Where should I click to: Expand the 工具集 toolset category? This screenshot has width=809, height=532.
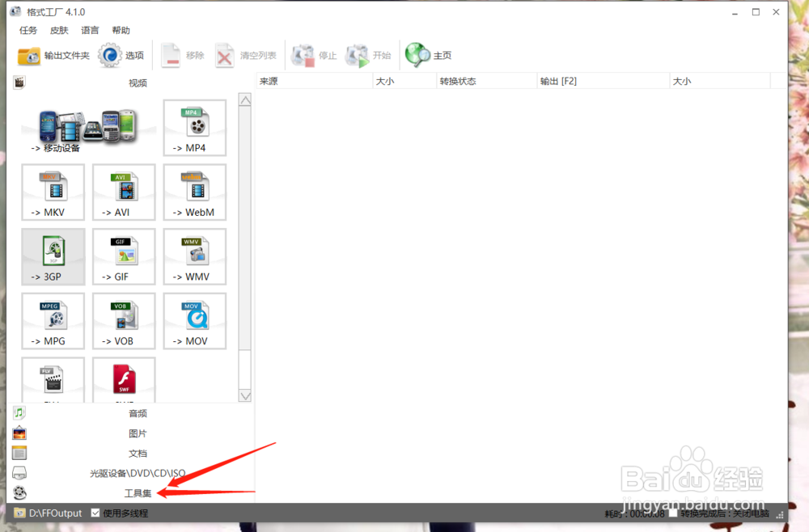[x=132, y=493]
